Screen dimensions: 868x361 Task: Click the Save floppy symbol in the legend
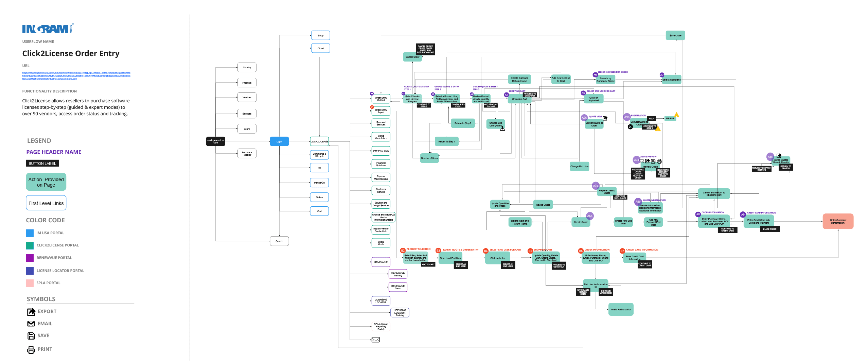click(31, 336)
